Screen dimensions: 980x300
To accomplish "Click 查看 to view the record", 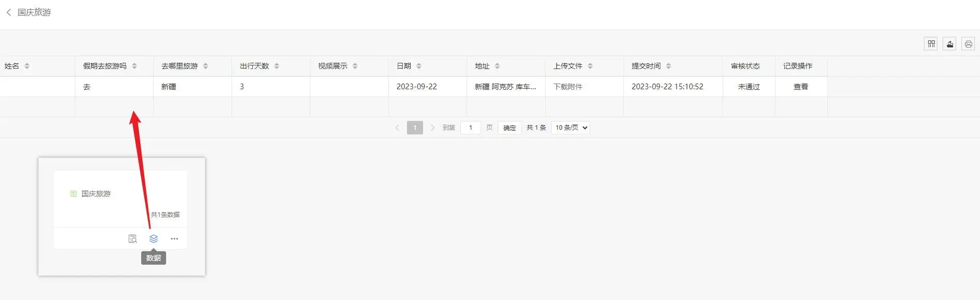I will (800, 87).
